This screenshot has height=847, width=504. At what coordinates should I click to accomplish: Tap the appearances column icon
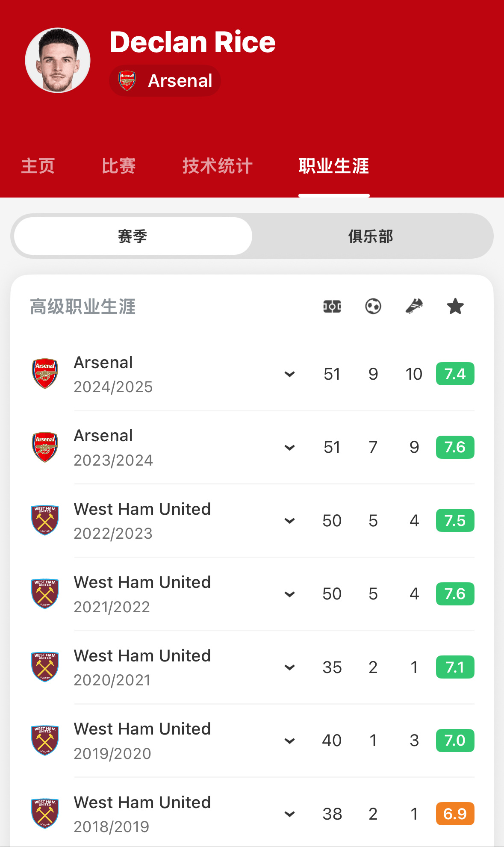332,306
